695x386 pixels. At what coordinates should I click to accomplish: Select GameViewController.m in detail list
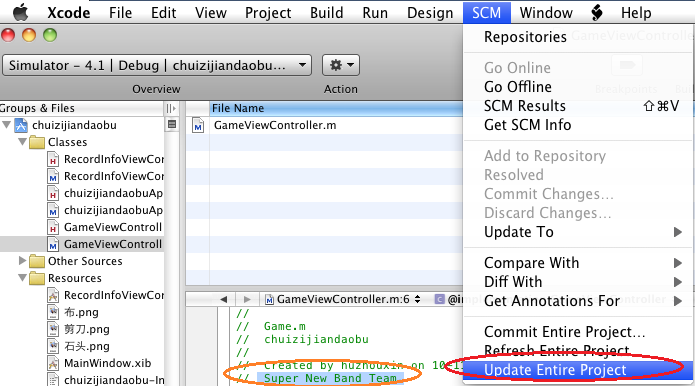[275, 125]
